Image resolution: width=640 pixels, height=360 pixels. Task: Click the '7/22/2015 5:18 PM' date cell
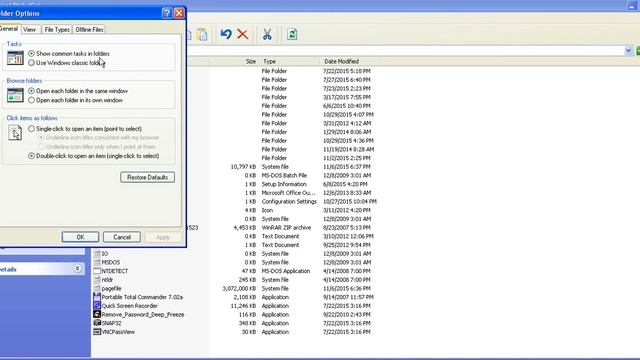347,71
